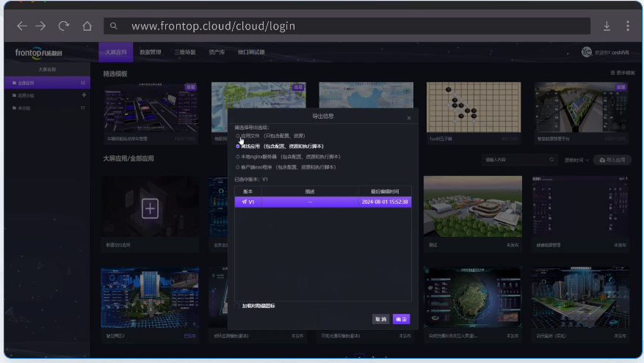The height and width of the screenshot is (363, 644).
Task: Click the browser forward arrow
Action: coord(40,26)
